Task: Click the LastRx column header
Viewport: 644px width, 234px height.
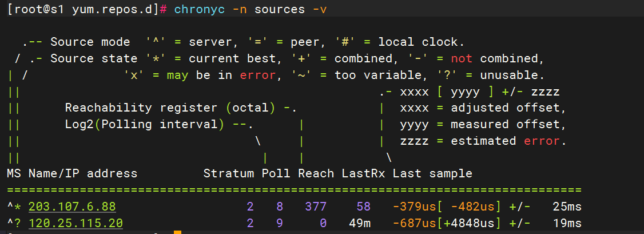Action: 363,174
